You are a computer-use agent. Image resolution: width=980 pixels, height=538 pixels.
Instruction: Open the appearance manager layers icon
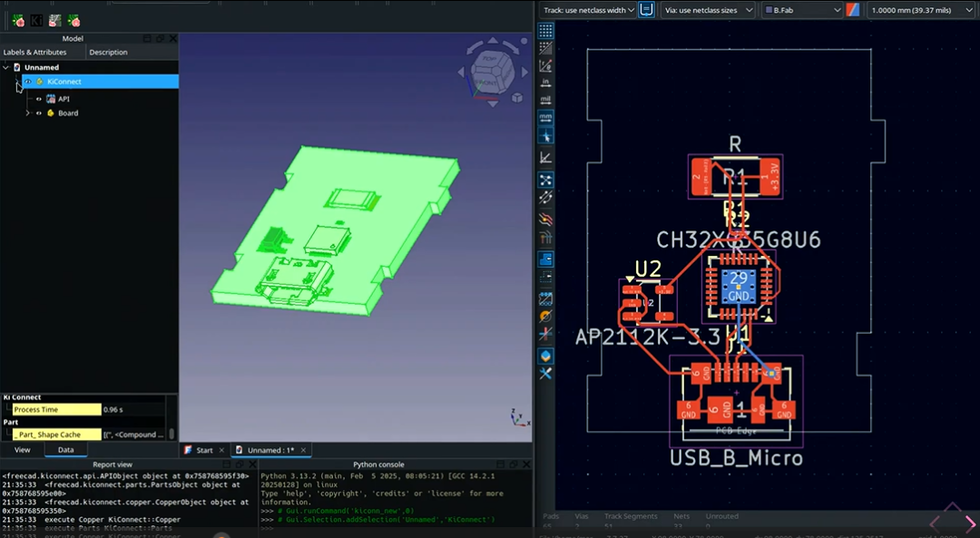point(545,356)
